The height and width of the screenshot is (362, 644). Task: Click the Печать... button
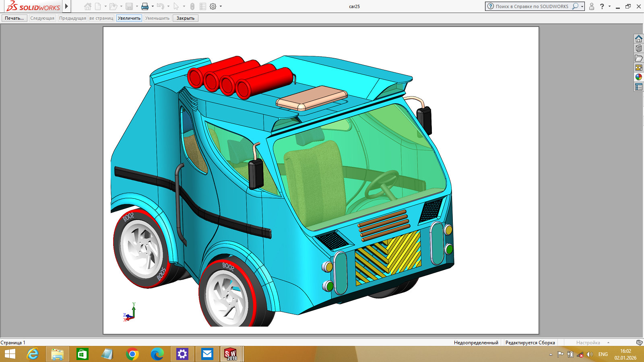coord(14,18)
